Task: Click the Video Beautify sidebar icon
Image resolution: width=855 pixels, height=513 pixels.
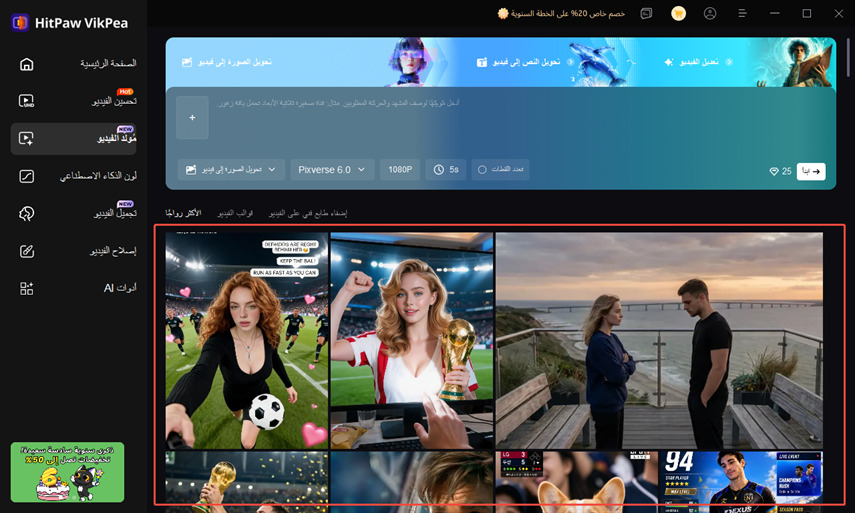Action: tap(26, 213)
